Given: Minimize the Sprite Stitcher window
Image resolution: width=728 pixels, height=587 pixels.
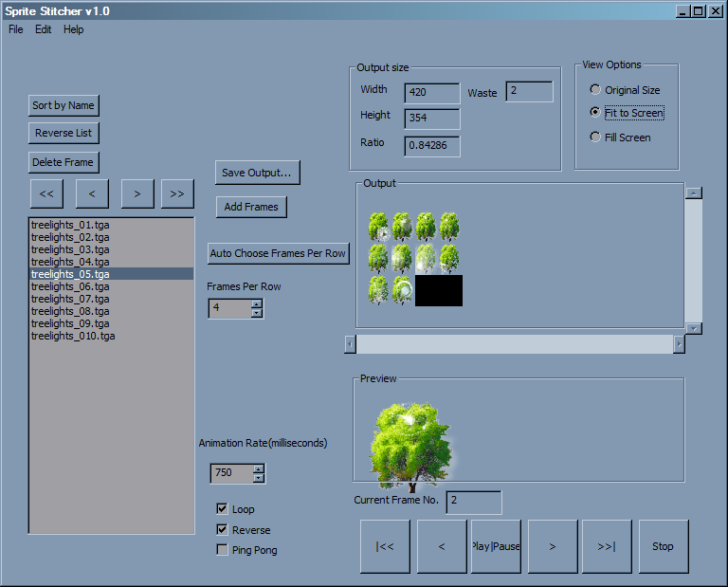Looking at the screenshot, I should tap(682, 11).
